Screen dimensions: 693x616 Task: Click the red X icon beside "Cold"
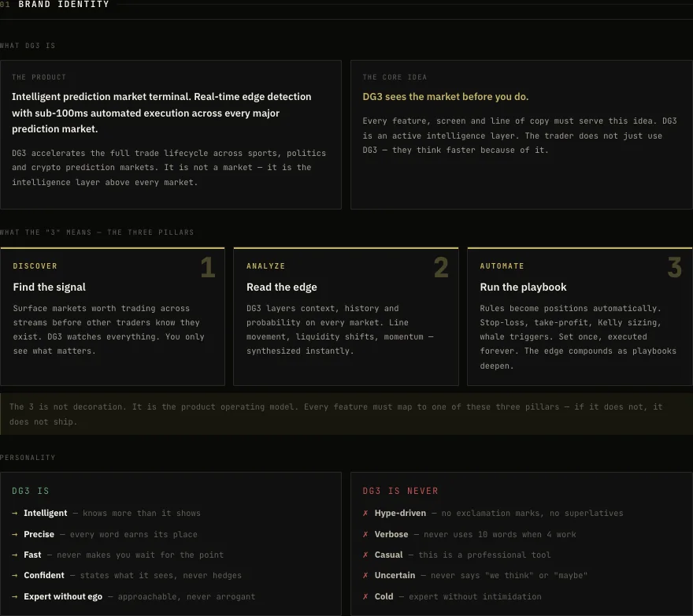365,596
